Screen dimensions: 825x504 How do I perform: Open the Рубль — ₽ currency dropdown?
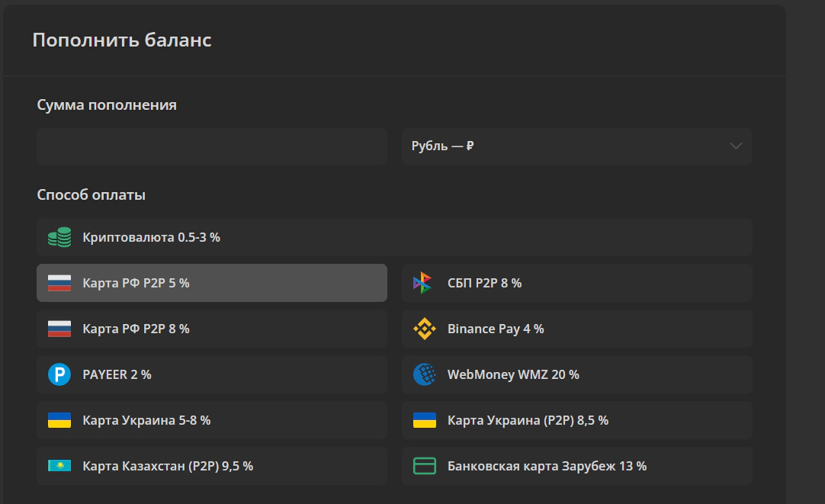(577, 146)
